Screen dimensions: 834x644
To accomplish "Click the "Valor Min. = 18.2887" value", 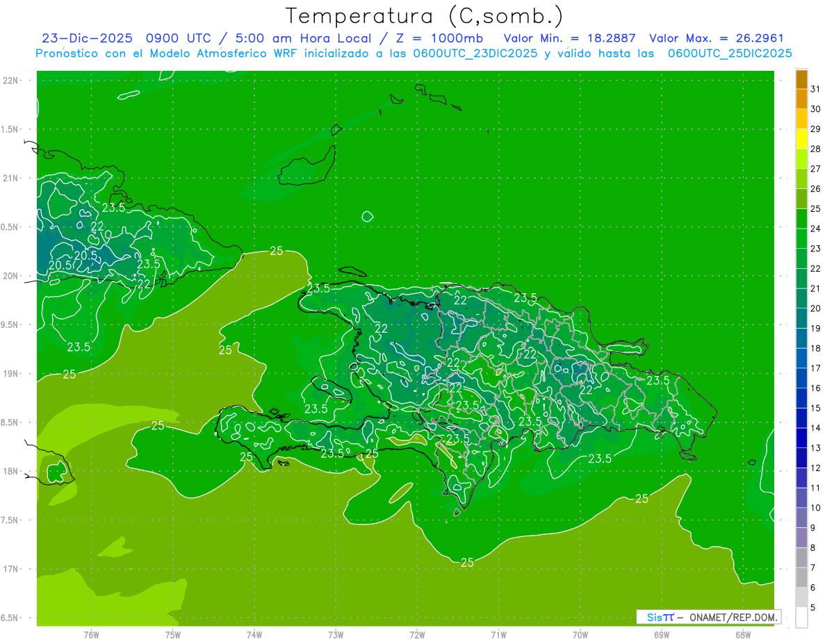I will pos(569,38).
